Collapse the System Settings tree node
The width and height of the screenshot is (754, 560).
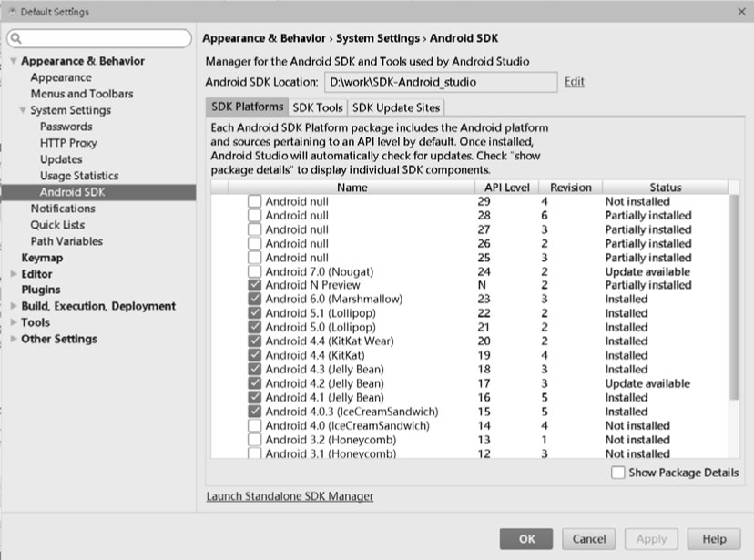(x=23, y=110)
